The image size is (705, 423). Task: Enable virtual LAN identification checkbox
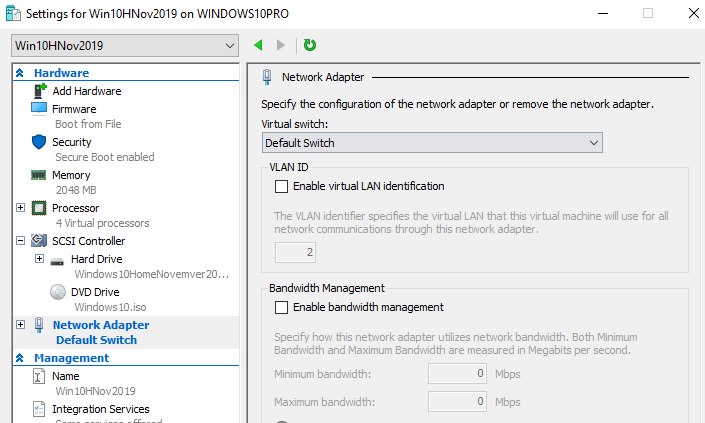(x=281, y=186)
